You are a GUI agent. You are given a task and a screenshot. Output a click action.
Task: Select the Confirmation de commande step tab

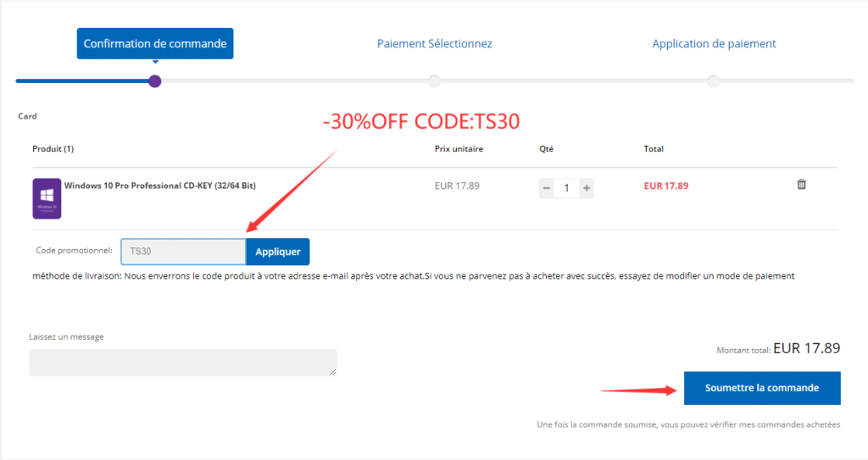point(155,43)
